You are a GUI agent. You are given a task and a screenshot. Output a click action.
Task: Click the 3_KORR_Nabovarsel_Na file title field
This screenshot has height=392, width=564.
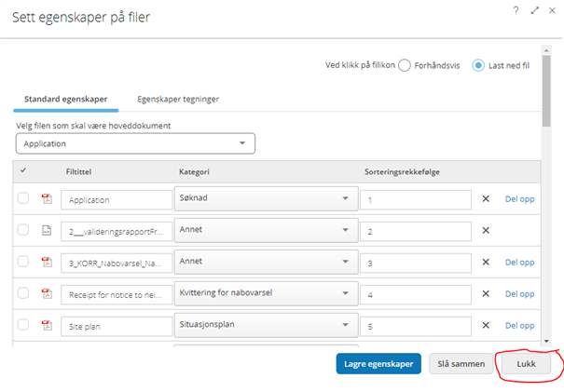pyautogui.click(x=117, y=263)
